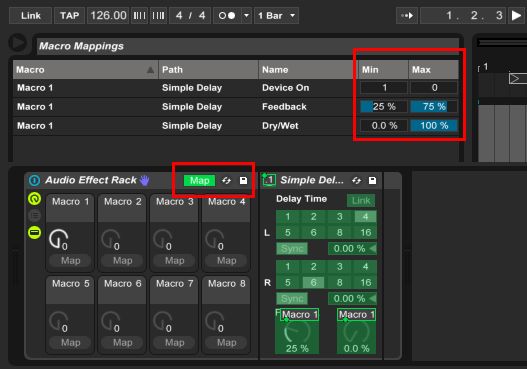Image resolution: width=527 pixels, height=369 pixels.
Task: Click the Follow playback arrow icon
Action: 407,15
